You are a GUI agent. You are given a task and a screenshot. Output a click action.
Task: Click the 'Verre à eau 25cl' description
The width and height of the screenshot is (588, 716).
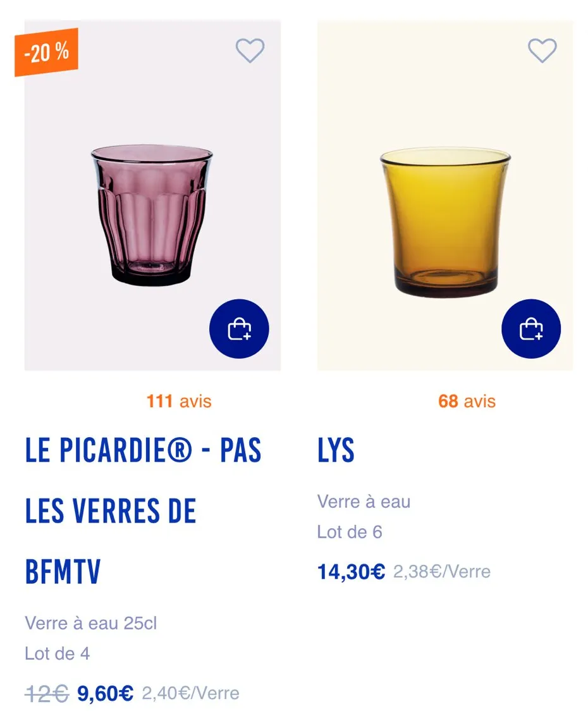[90, 623]
